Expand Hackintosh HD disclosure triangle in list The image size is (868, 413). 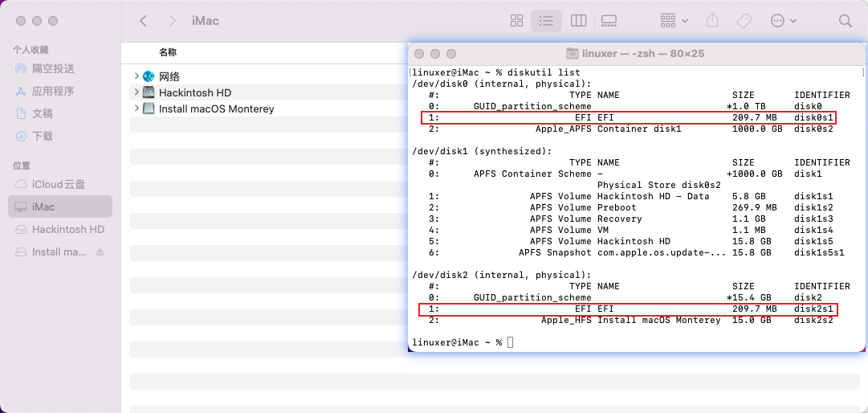(137, 92)
